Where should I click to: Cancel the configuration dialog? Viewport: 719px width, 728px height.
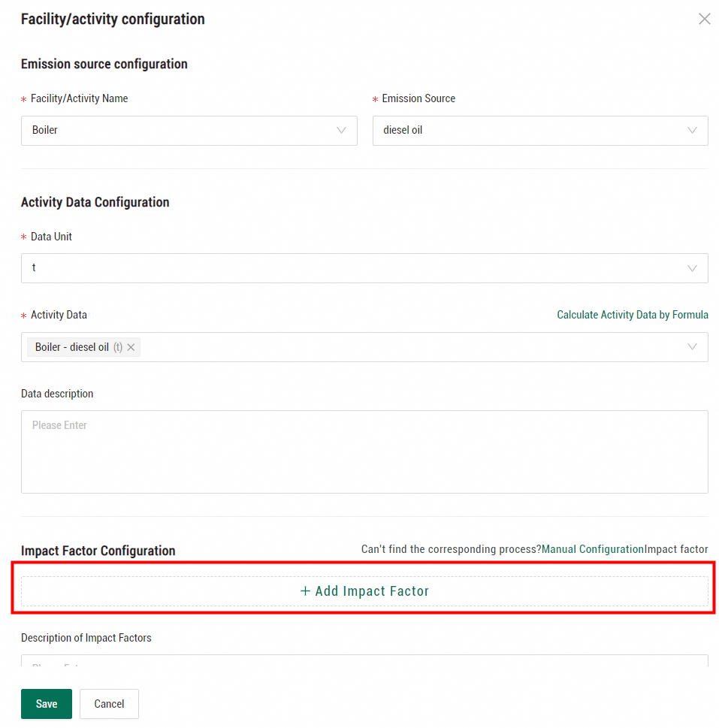tap(109, 704)
